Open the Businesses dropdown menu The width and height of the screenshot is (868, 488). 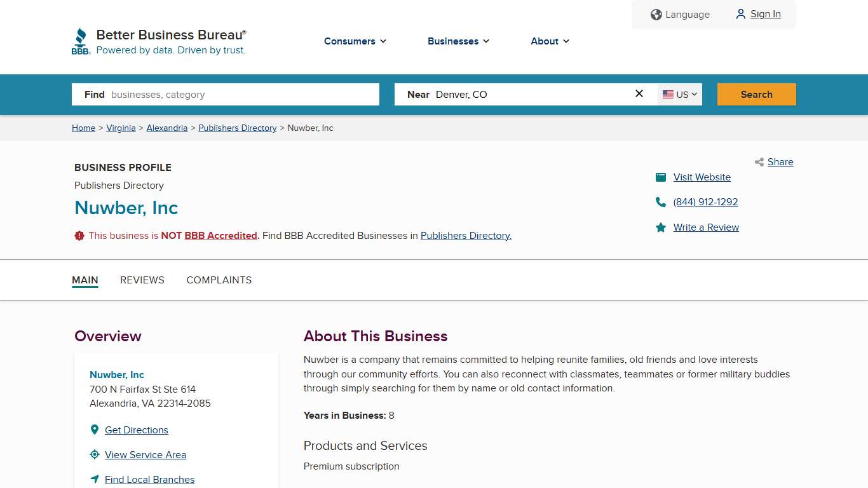458,41
